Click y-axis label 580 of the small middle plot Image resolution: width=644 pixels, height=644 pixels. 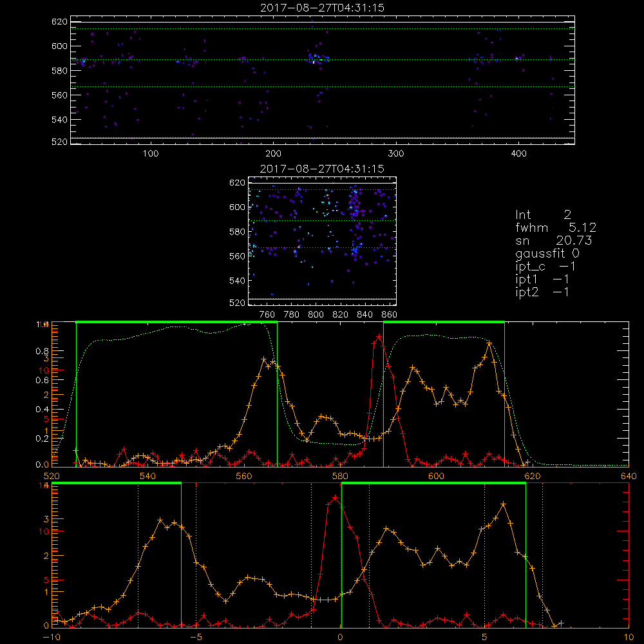[238, 232]
